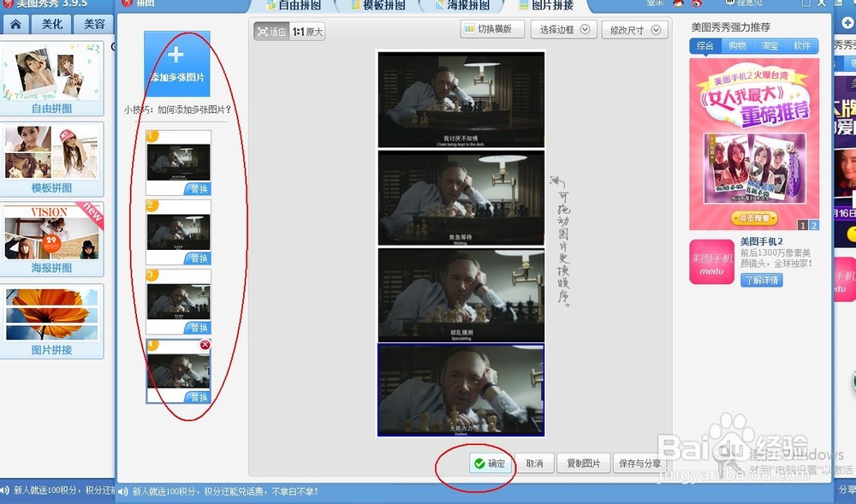Click the first stitched frame 我讨厌不知情
Image resolution: width=856 pixels, height=504 pixels.
(x=461, y=100)
